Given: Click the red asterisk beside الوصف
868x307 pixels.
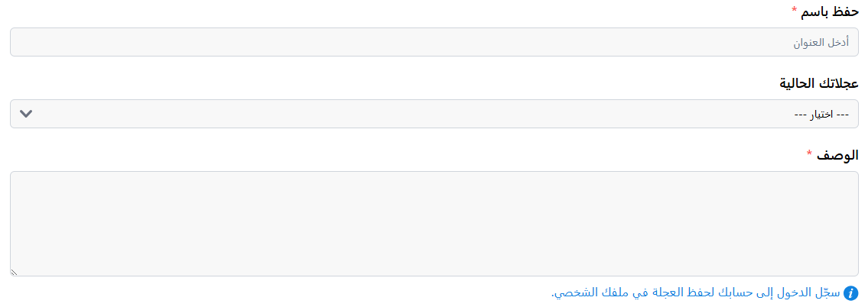Looking at the screenshot, I should click(x=810, y=155).
